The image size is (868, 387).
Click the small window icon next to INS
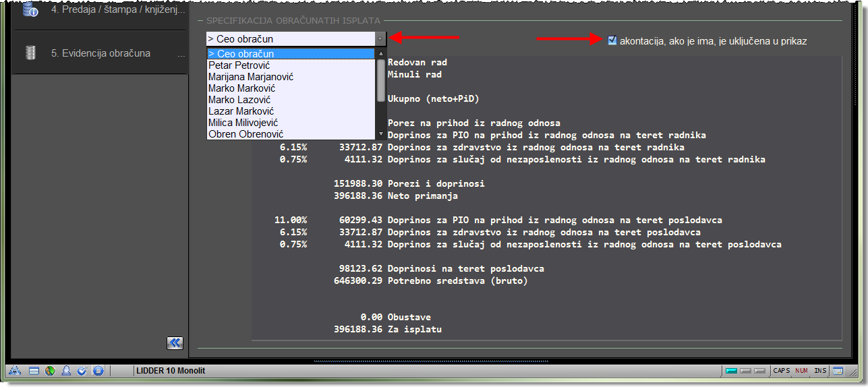click(x=838, y=370)
